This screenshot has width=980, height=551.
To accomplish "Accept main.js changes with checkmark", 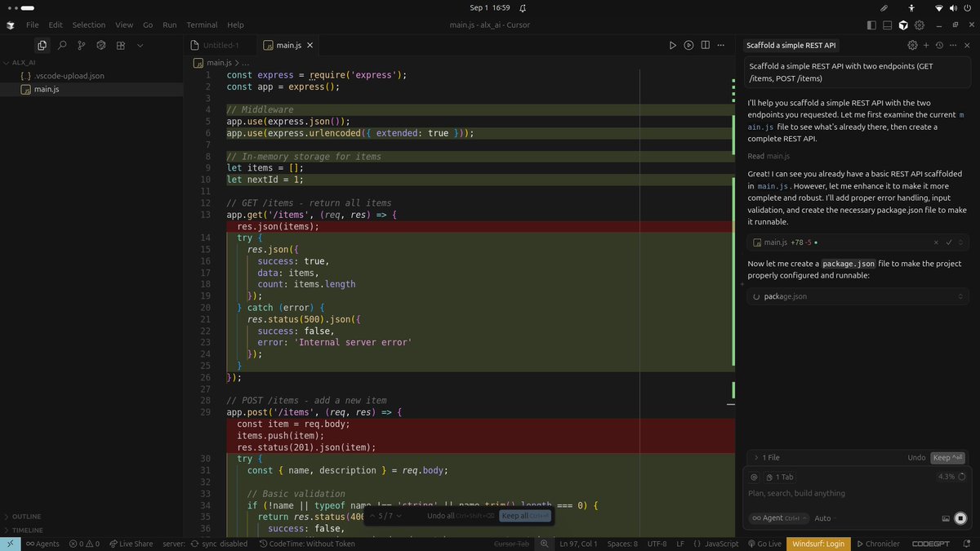I will click(949, 242).
